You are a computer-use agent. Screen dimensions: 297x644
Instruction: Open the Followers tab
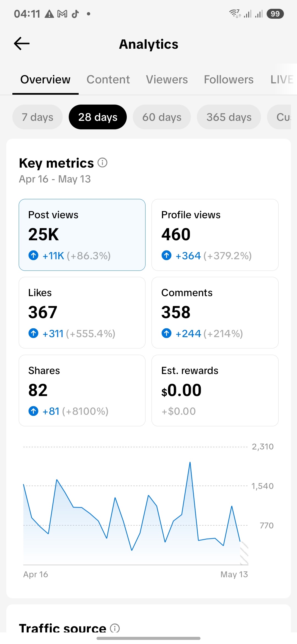click(229, 80)
